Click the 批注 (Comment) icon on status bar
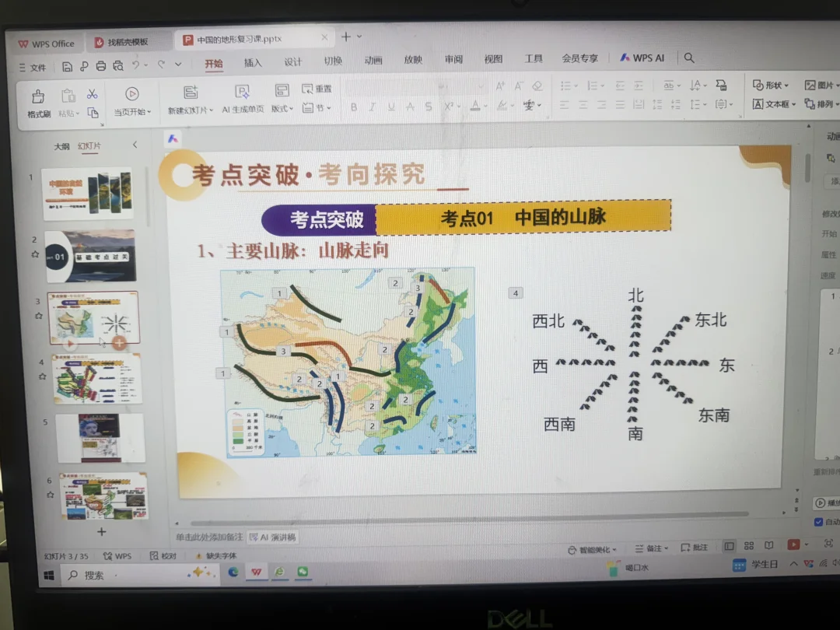Image resolution: width=840 pixels, height=630 pixels. click(x=697, y=545)
